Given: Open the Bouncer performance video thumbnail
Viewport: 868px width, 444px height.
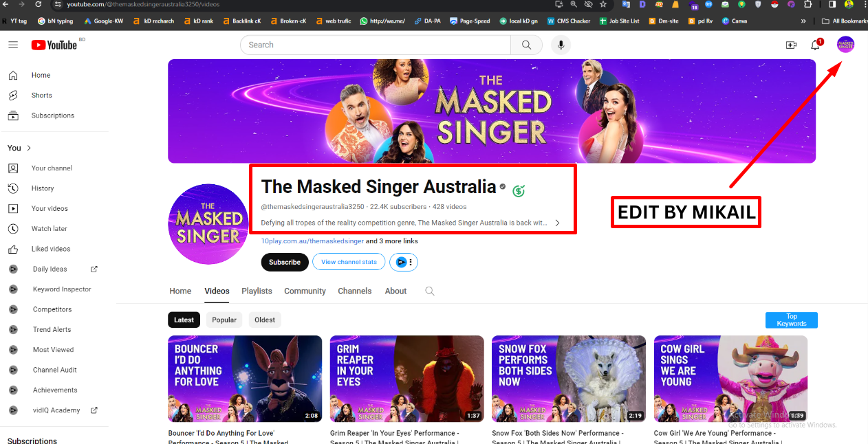Looking at the screenshot, I should [x=245, y=378].
